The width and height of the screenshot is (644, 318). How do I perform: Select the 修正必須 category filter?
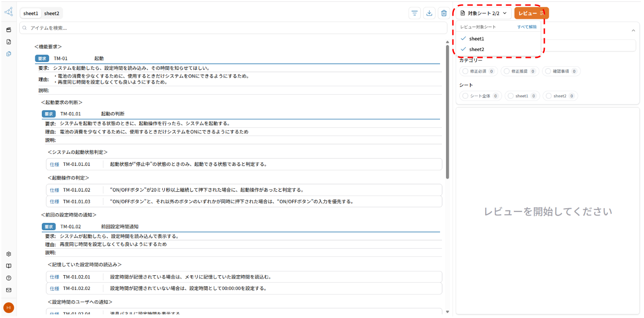click(x=478, y=71)
